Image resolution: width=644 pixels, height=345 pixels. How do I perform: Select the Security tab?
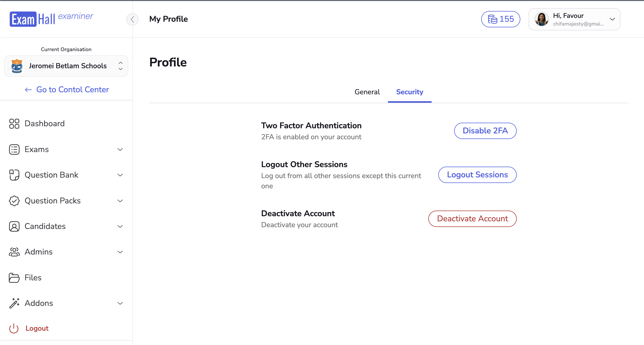click(x=410, y=92)
